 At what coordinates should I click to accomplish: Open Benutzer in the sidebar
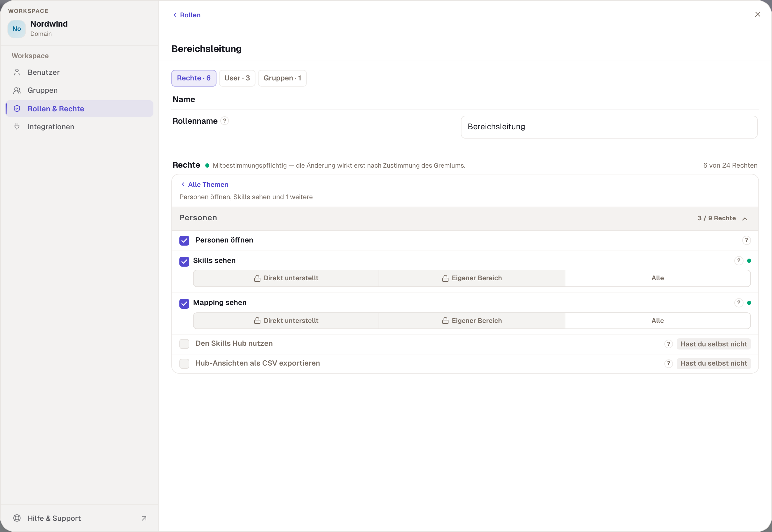(79, 72)
